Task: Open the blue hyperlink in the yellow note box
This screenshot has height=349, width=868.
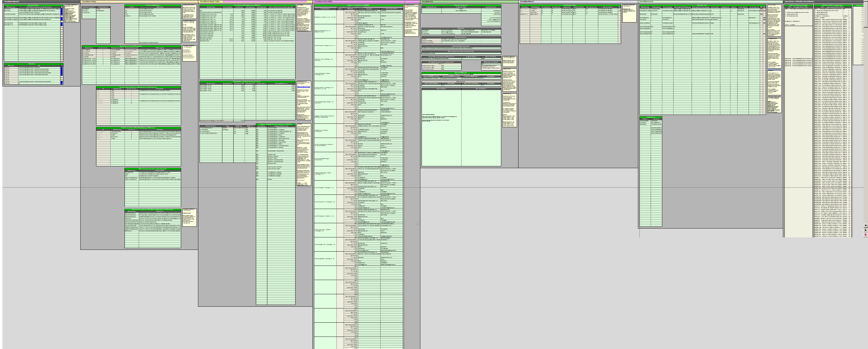Action: pos(303,87)
